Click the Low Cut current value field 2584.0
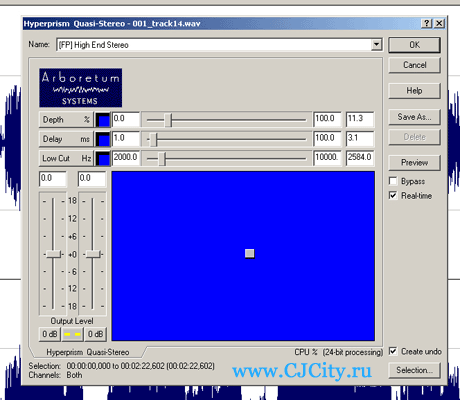Screen dimensions: 460x400 360,158
